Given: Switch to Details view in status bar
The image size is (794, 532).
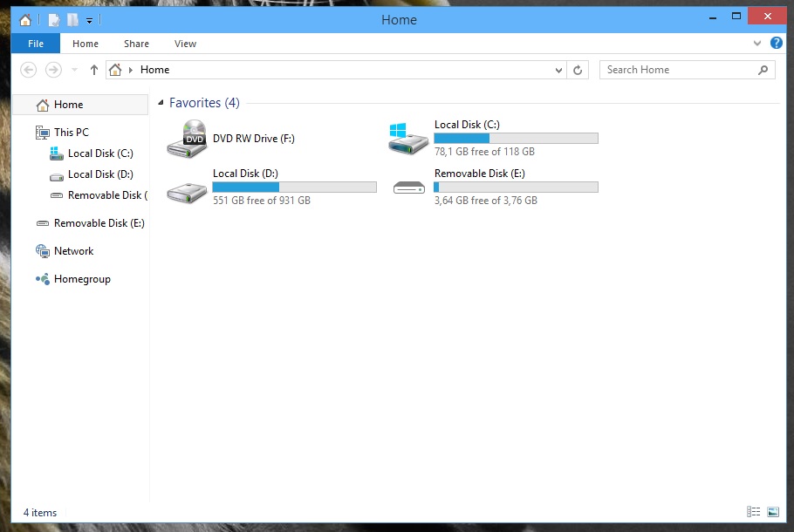Looking at the screenshot, I should tap(754, 512).
